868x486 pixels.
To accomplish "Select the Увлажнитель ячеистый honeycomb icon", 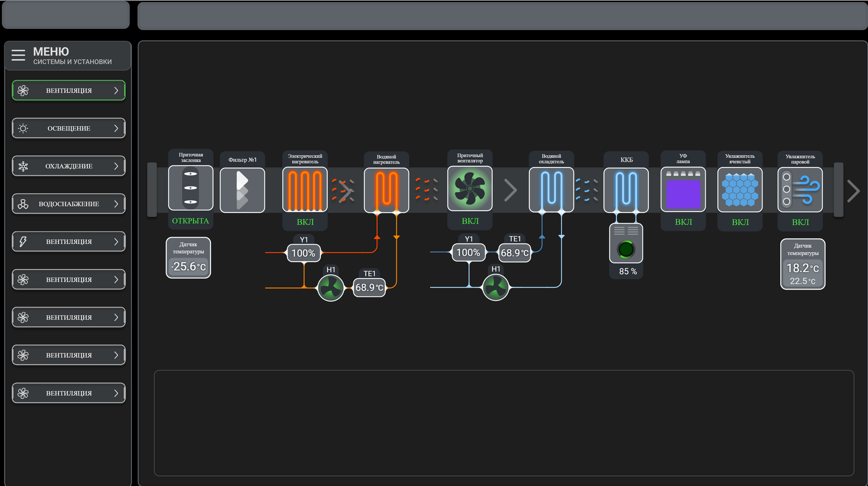I will pos(740,190).
